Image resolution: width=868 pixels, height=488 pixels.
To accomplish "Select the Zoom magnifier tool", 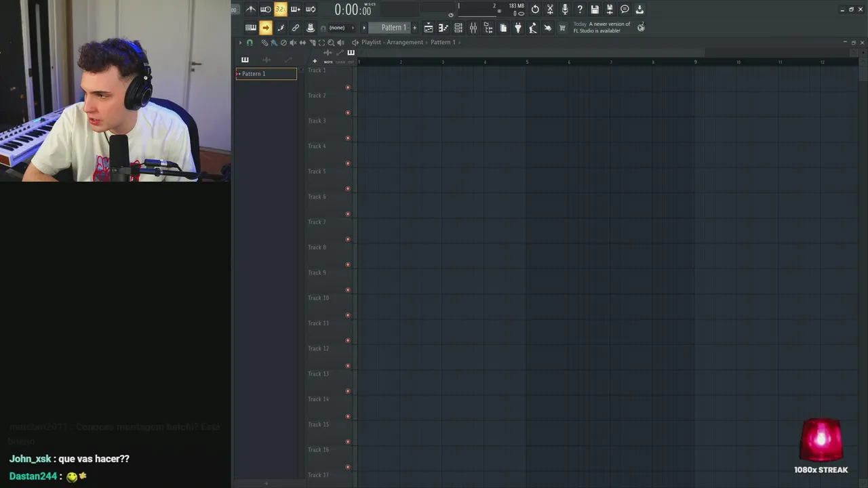I will pyautogui.click(x=331, y=43).
